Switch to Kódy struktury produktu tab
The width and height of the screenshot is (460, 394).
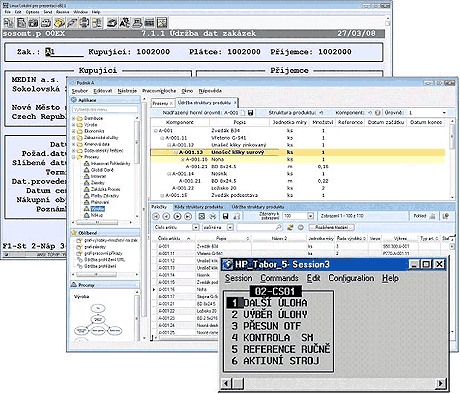click(x=199, y=207)
